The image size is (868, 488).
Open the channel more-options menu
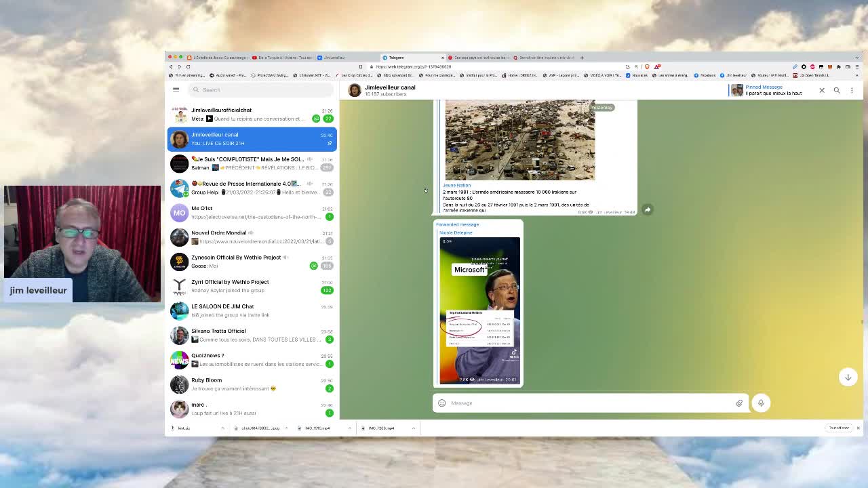coord(852,90)
